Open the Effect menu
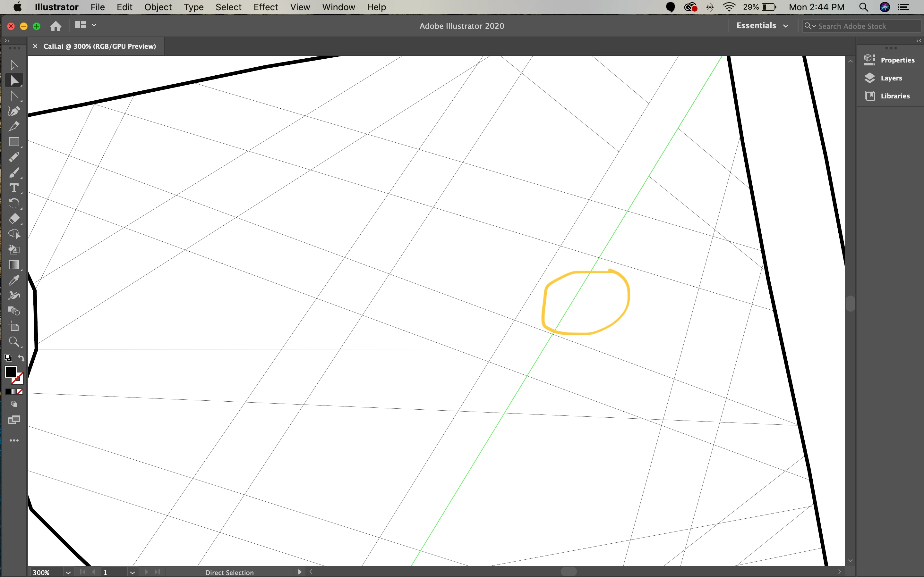924x577 pixels. point(265,7)
